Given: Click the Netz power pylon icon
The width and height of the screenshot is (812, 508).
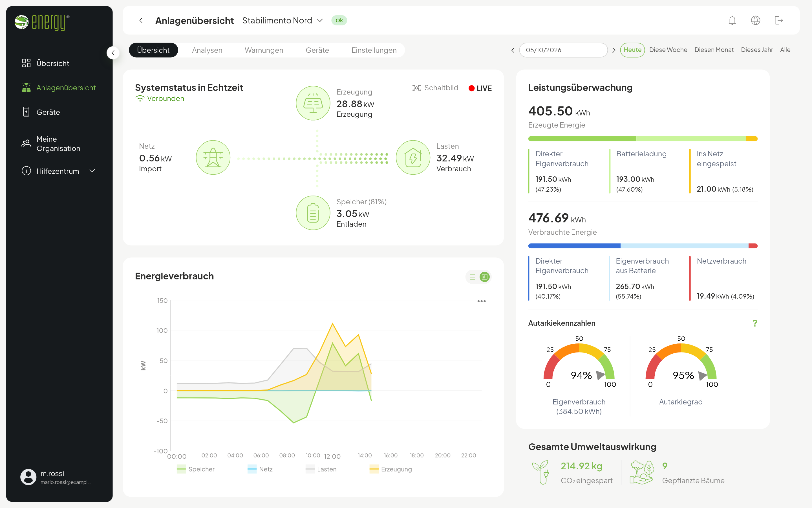Looking at the screenshot, I should [x=213, y=157].
